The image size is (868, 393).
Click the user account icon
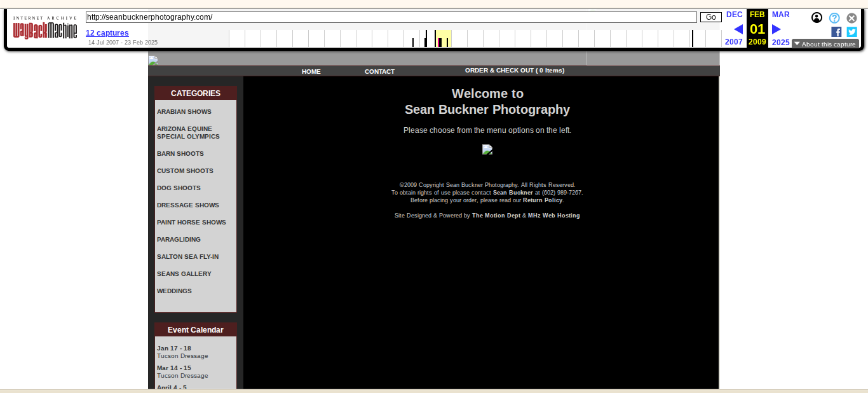pyautogui.click(x=817, y=18)
